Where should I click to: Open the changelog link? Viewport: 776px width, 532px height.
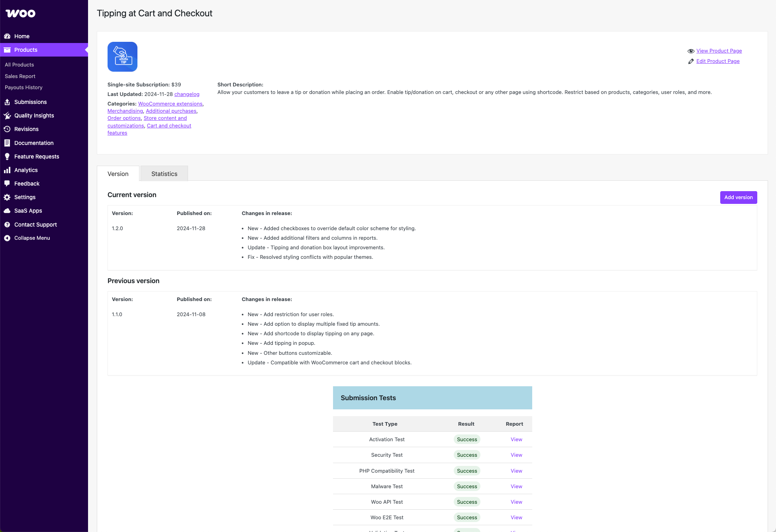pyautogui.click(x=186, y=94)
